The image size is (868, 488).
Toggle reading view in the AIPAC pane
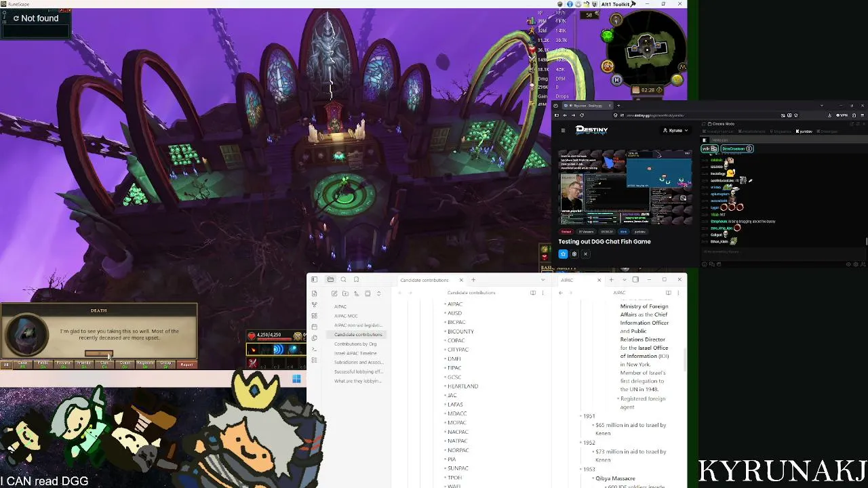pos(669,293)
